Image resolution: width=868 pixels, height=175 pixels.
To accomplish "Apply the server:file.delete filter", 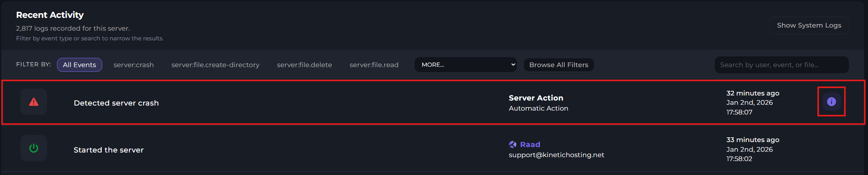I will tap(304, 65).
